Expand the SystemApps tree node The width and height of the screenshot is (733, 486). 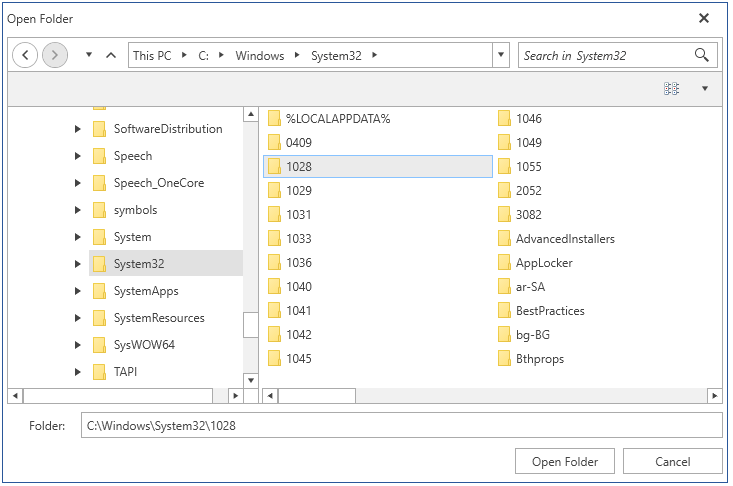point(78,291)
